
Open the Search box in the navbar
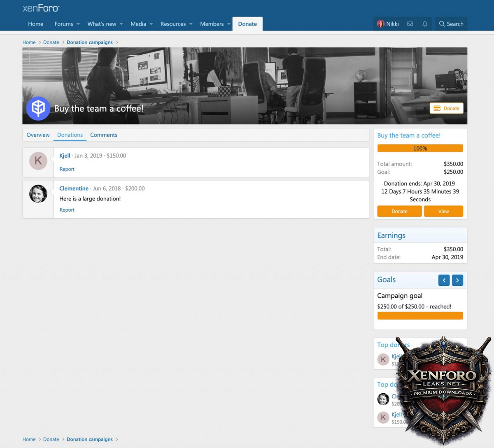pos(451,24)
